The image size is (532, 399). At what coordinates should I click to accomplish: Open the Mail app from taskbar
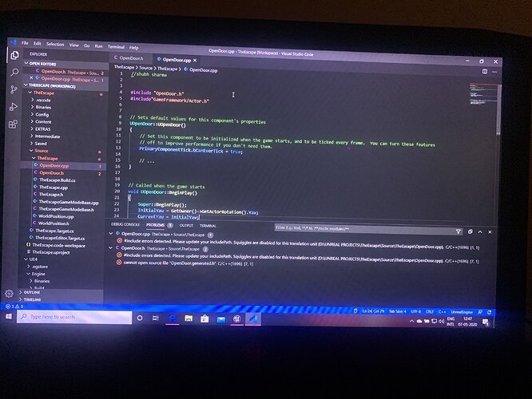coord(221,319)
